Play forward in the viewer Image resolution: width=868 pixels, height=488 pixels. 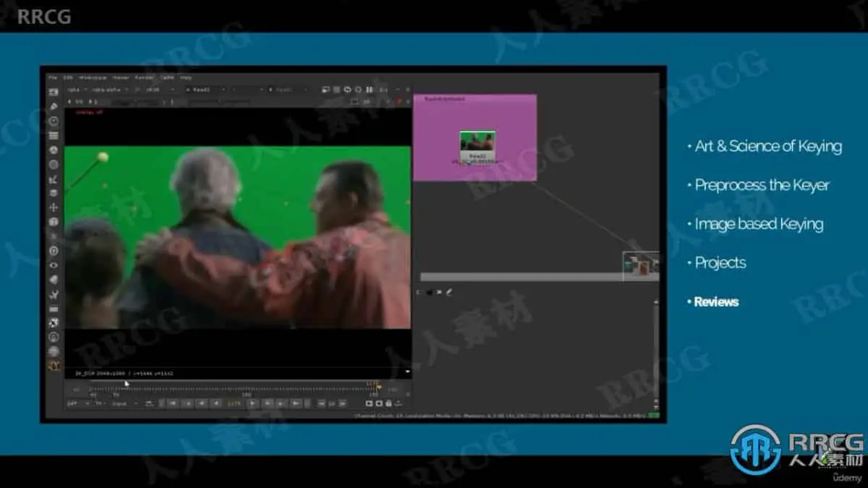tap(252, 403)
